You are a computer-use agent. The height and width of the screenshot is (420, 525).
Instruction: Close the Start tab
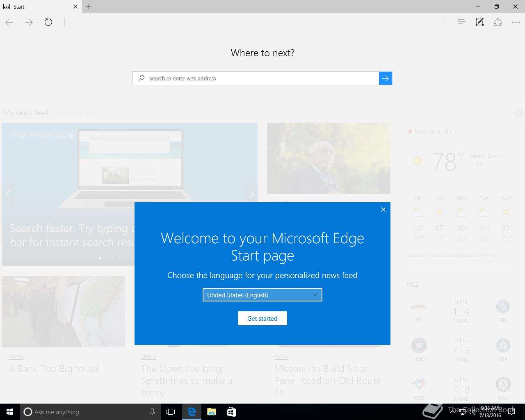click(x=75, y=7)
